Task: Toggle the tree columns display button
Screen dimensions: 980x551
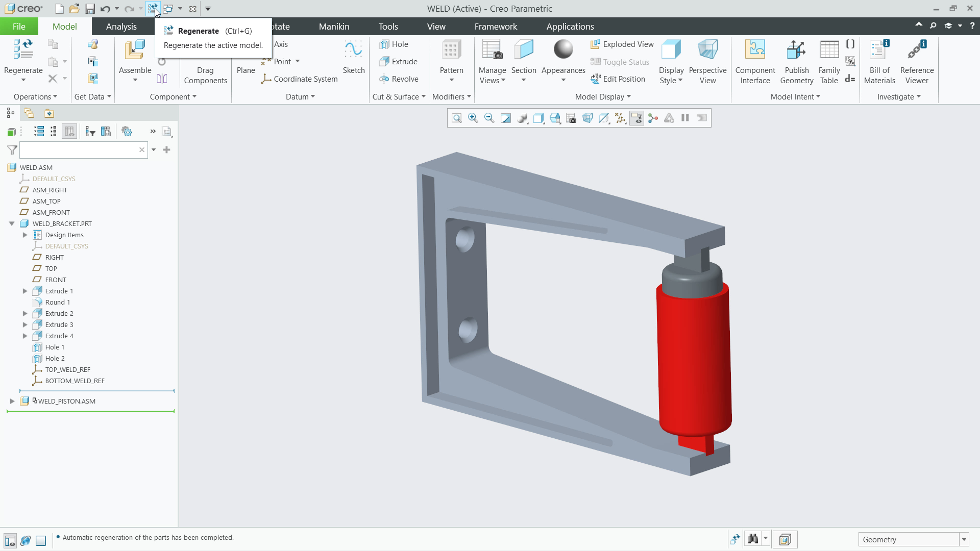Action: coord(69,132)
